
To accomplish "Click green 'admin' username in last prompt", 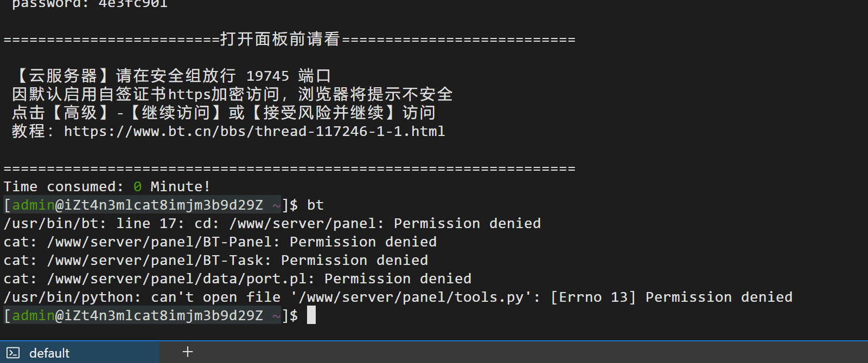I will tap(34, 315).
